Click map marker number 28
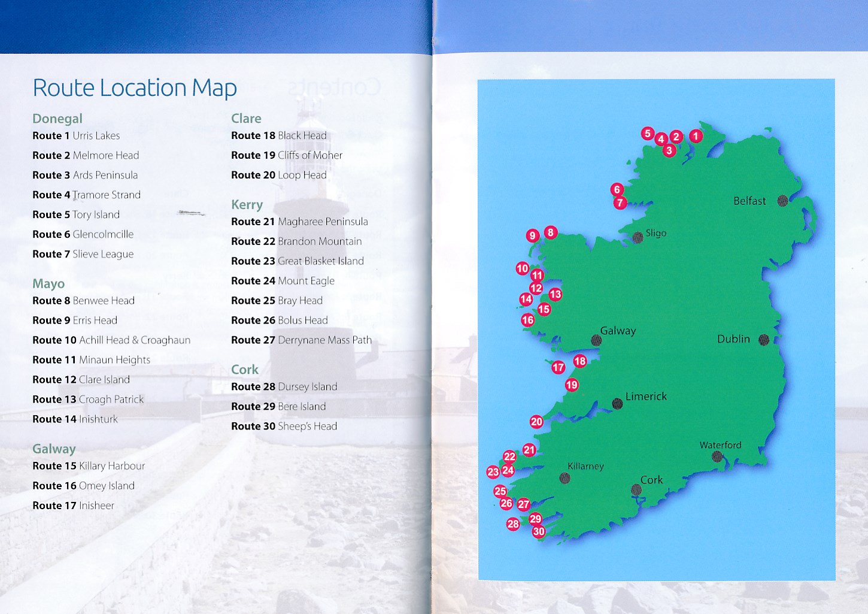Image resolution: width=868 pixels, height=614 pixels. [x=513, y=524]
